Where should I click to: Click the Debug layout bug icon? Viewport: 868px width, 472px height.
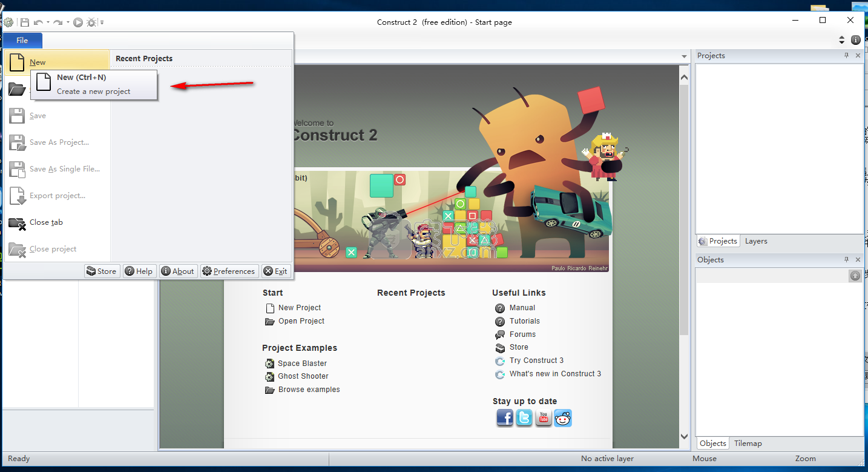point(92,22)
